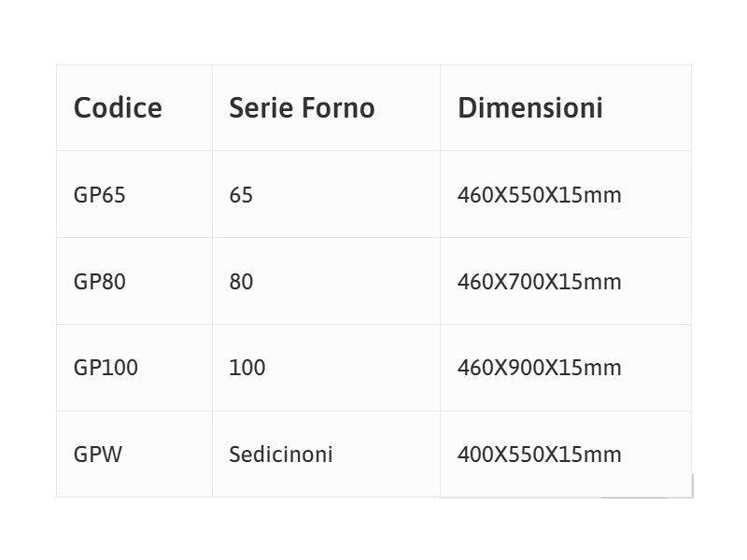Select the 80 oven series value
This screenshot has width=747, height=560.
click(241, 282)
